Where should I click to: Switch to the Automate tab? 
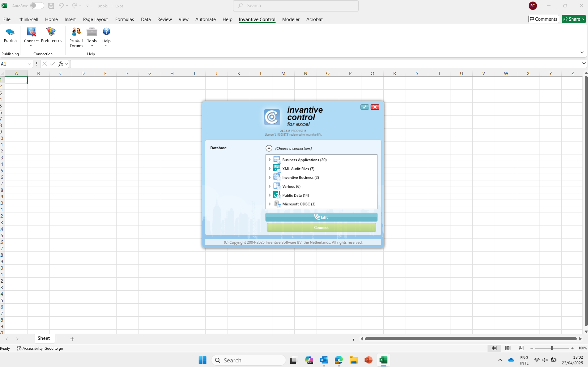coord(205,19)
